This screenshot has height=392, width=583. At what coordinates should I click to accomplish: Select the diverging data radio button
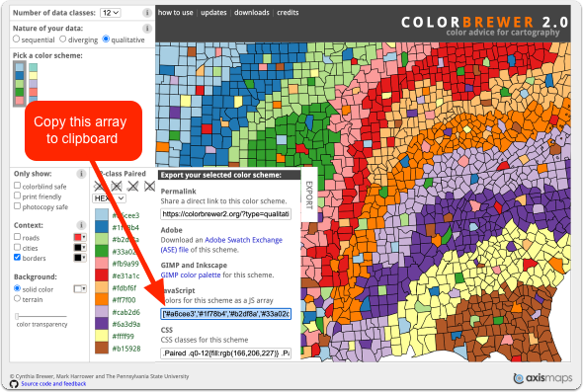[63, 39]
